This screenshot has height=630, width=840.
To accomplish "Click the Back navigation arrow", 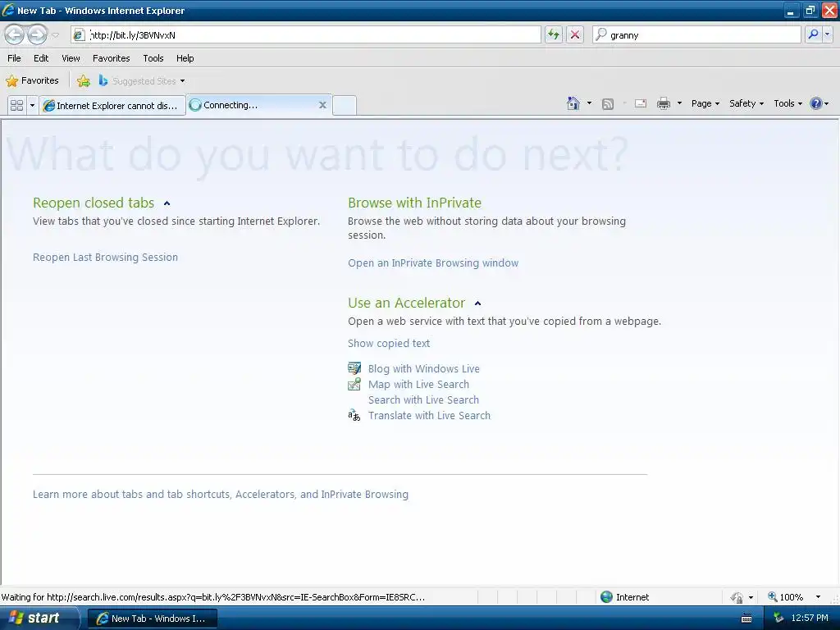I will pos(15,34).
